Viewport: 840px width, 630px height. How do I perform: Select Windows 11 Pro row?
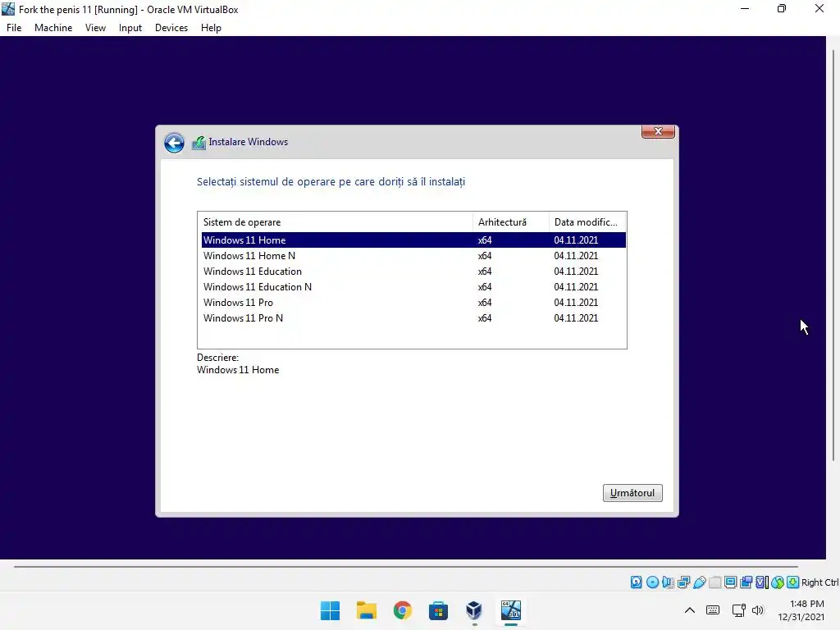tap(413, 302)
